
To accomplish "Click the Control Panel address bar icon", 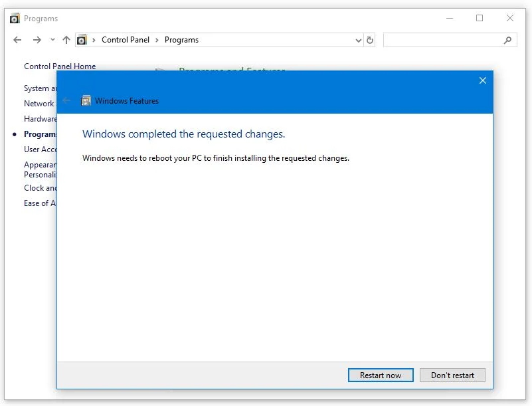I will point(82,40).
